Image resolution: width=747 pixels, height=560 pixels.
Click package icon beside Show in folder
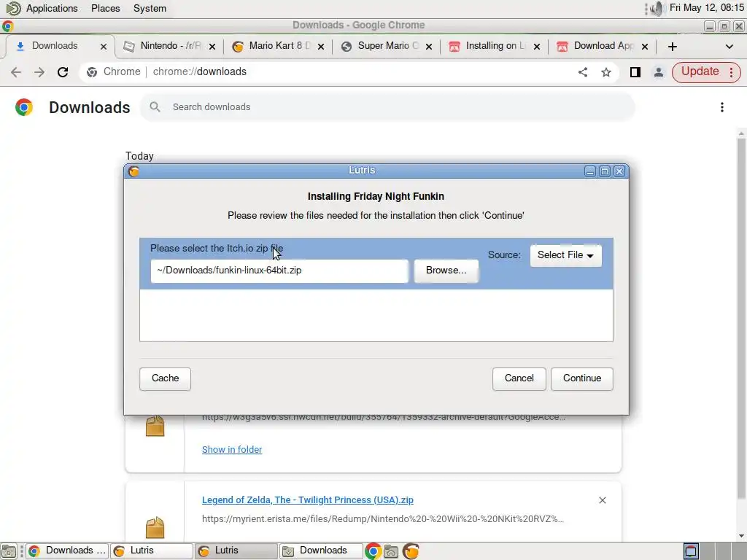(155, 426)
